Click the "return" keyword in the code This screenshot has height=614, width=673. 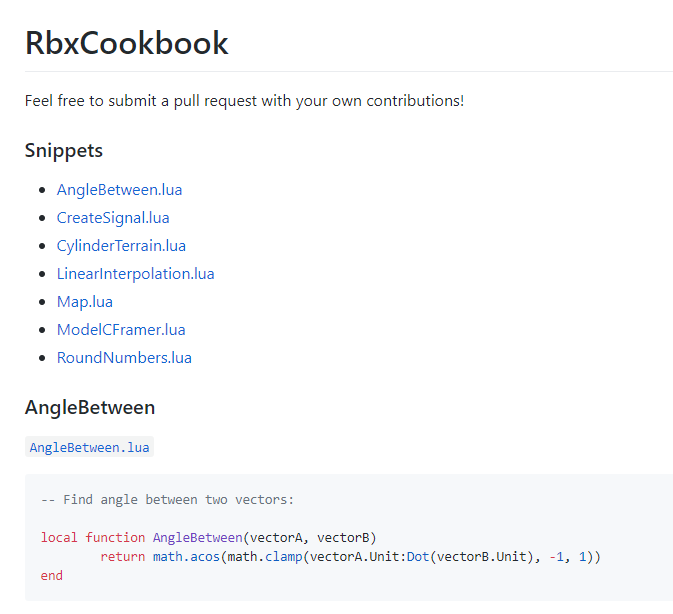click(122, 556)
